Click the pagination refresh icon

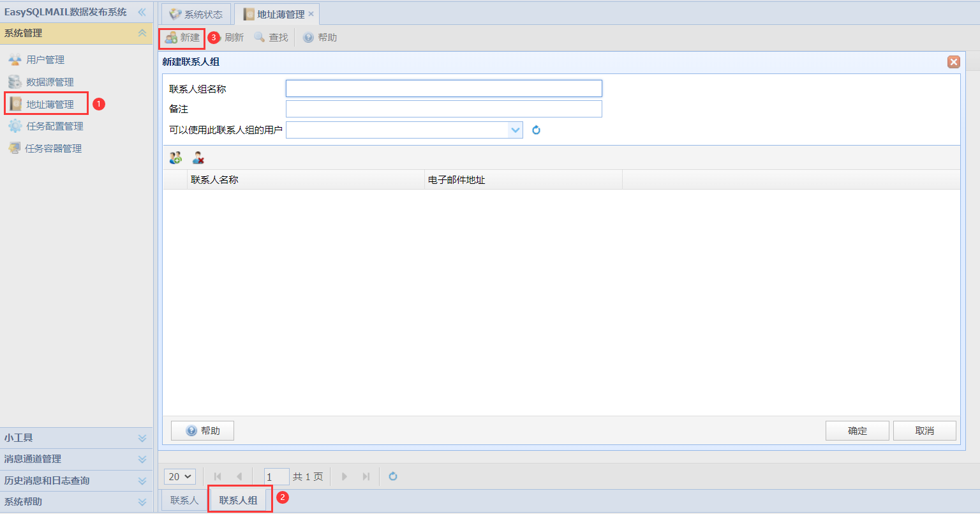393,476
